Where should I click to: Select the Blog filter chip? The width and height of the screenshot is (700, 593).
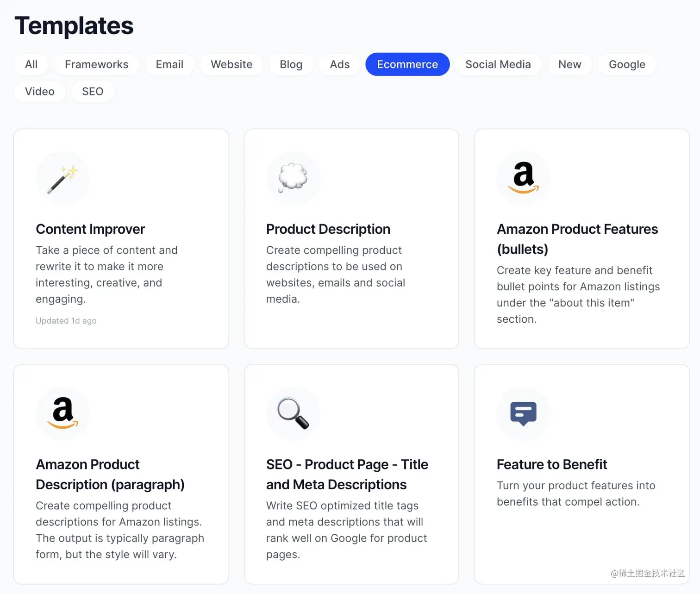(291, 64)
